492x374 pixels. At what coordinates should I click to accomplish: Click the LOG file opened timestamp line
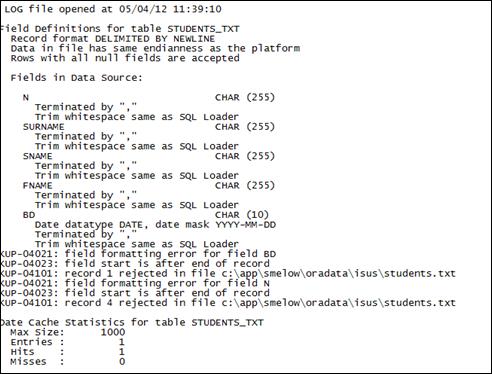[x=113, y=9]
